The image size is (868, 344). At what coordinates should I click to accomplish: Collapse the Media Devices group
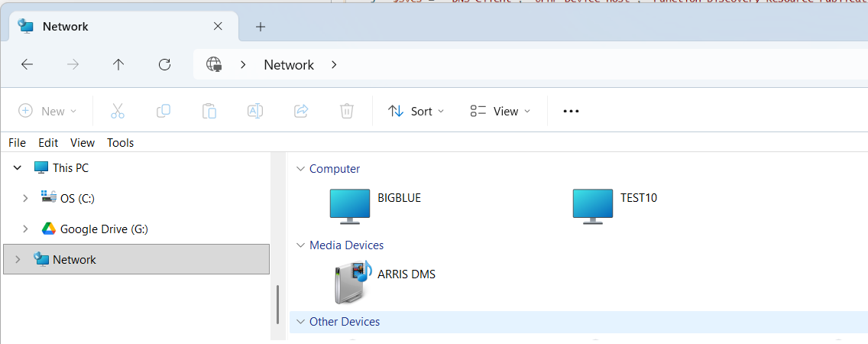pyautogui.click(x=300, y=245)
